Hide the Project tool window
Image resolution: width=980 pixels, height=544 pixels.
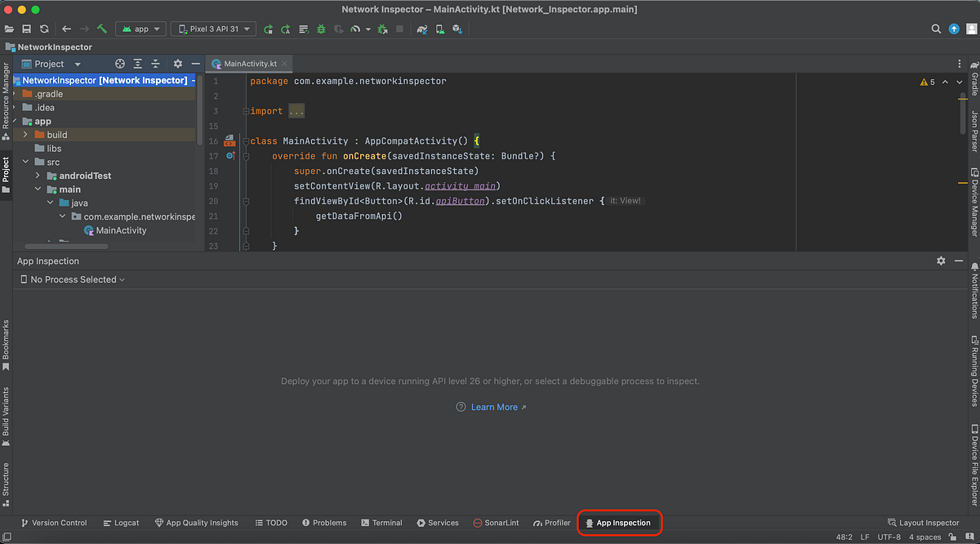pyautogui.click(x=194, y=64)
